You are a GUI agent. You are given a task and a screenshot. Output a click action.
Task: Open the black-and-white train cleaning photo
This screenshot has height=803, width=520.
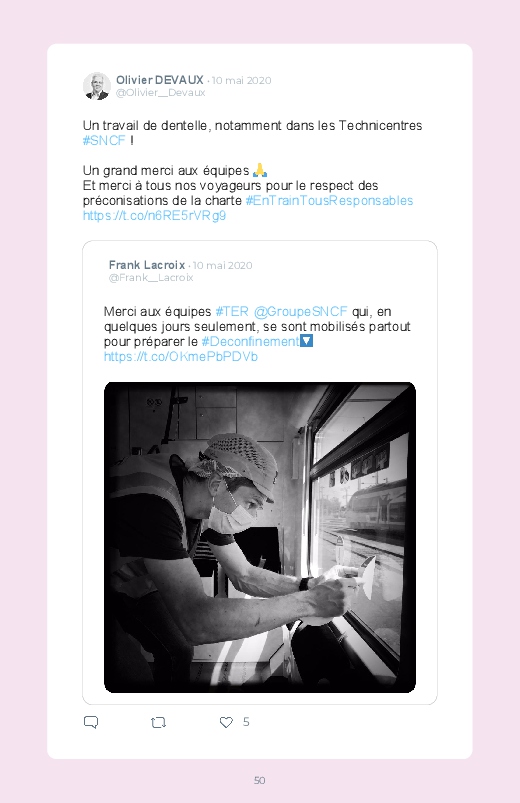(260, 537)
